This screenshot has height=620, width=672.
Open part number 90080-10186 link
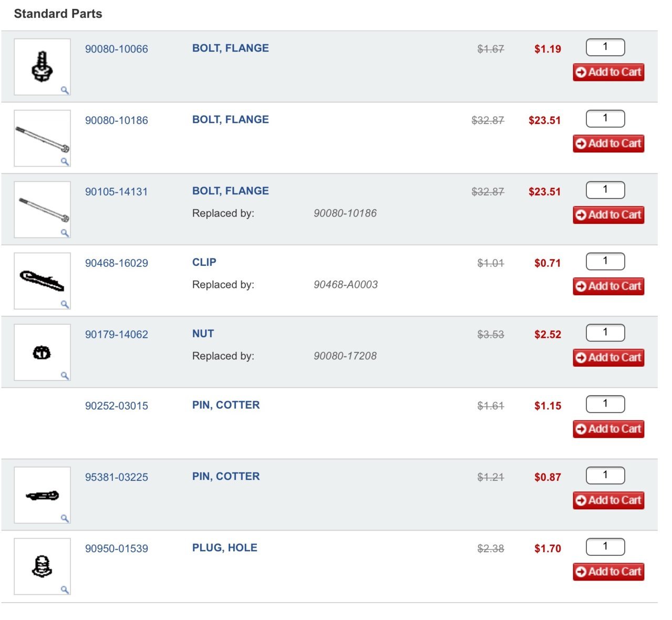[x=117, y=120]
